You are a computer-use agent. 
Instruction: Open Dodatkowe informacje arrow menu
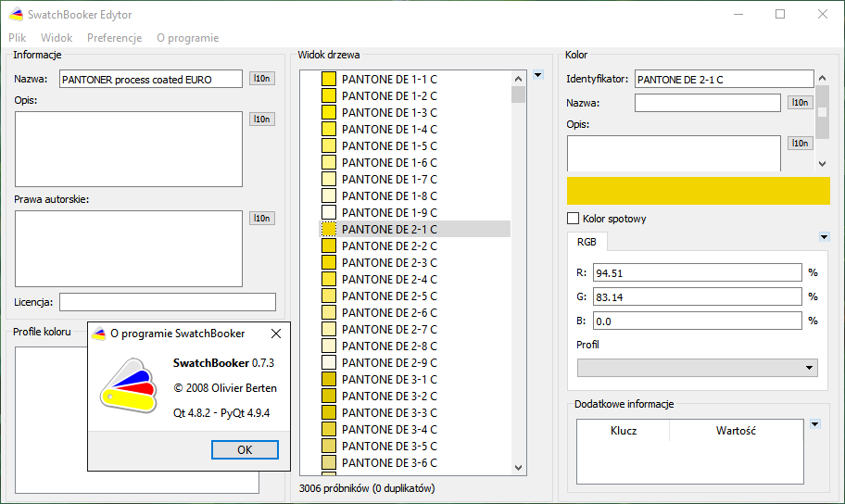click(x=814, y=424)
